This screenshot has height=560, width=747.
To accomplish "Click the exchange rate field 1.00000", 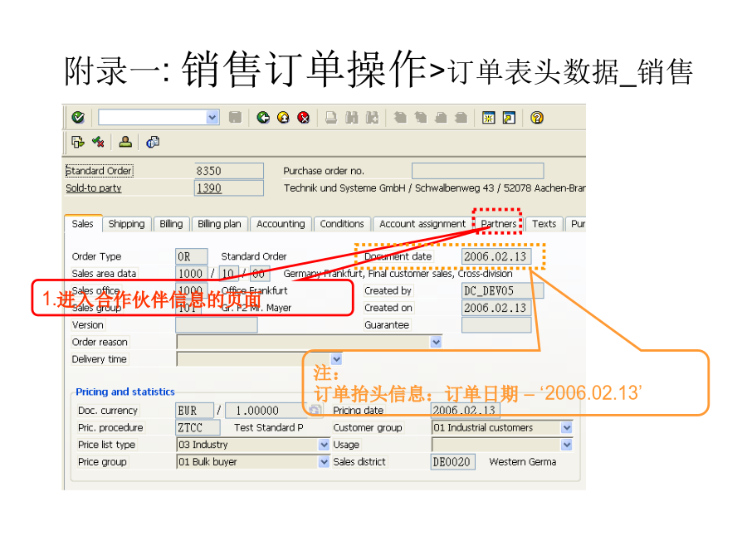I will (x=265, y=411).
